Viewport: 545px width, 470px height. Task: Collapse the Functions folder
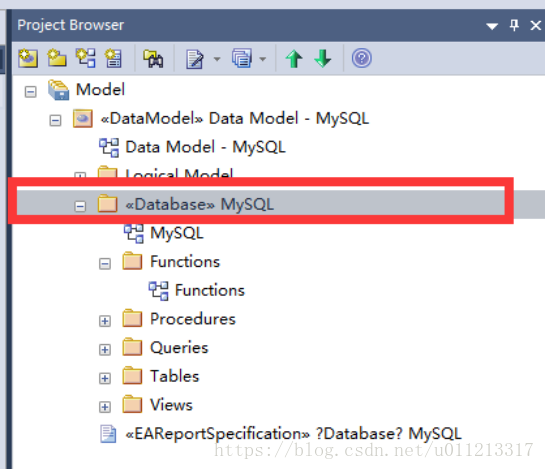click(105, 264)
